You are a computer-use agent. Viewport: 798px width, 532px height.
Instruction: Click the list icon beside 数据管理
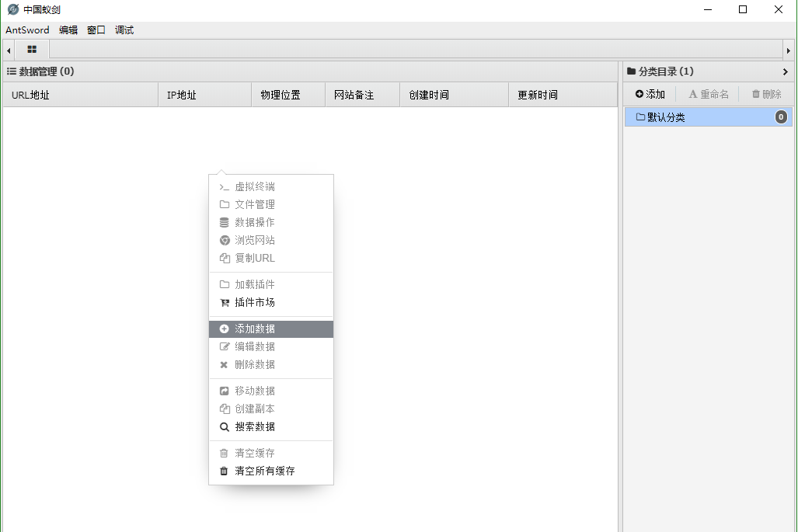click(x=11, y=71)
